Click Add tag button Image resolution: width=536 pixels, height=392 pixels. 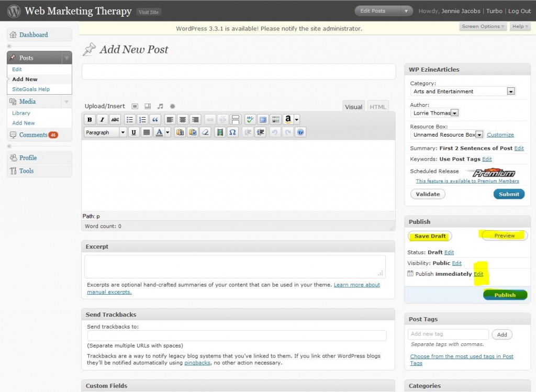point(502,334)
